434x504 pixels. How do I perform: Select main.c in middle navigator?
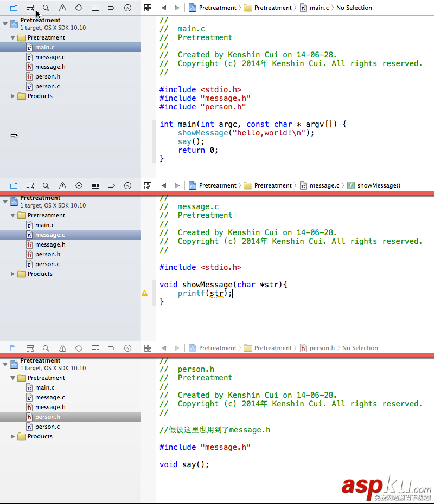(70, 225)
